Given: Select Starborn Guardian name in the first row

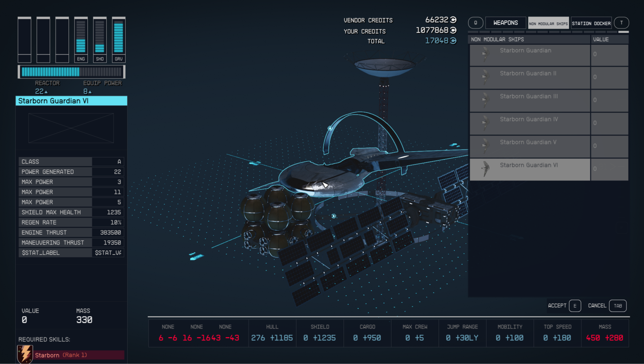Looking at the screenshot, I should click(525, 50).
